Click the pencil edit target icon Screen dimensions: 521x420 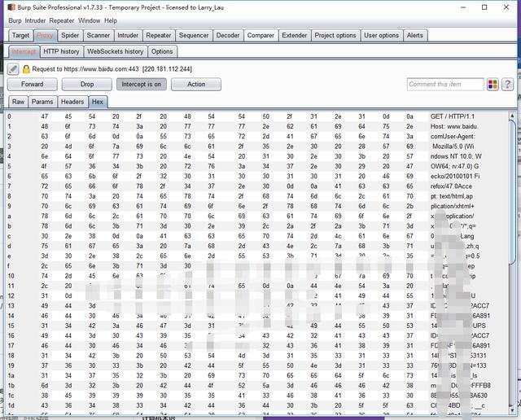(x=13, y=69)
